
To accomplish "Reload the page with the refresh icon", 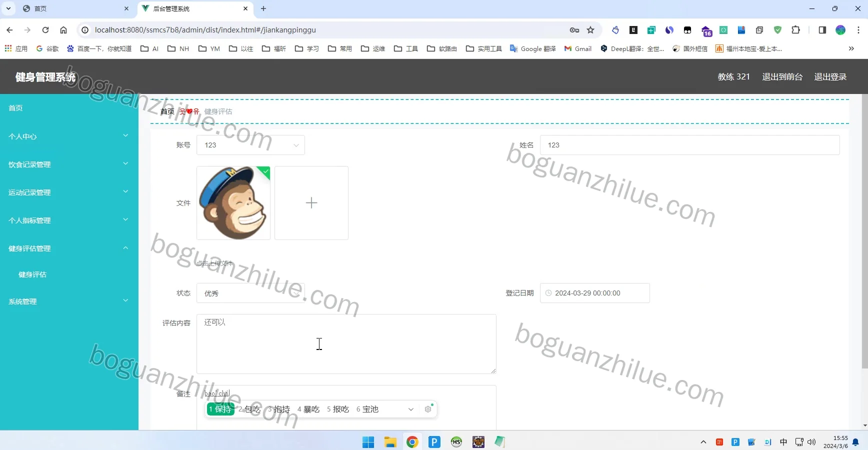I will [x=45, y=30].
